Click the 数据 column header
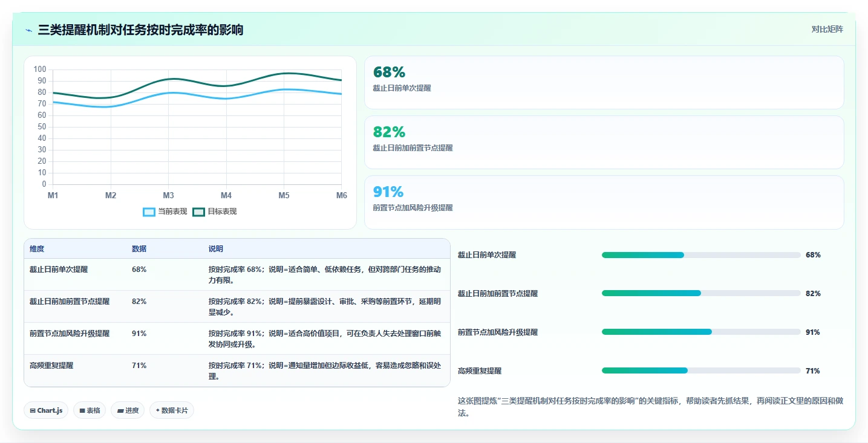This screenshot has height=443, width=868. 139,249
